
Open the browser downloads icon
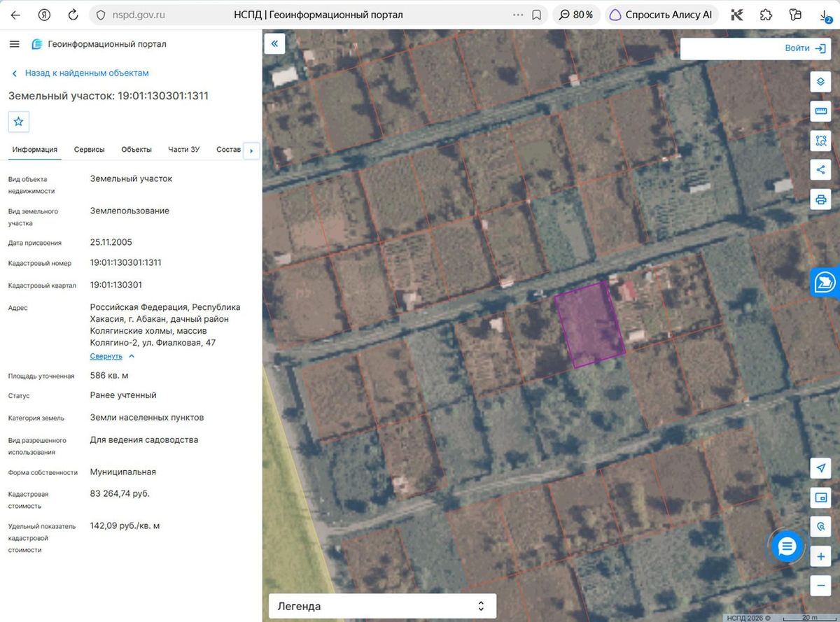pos(825,15)
